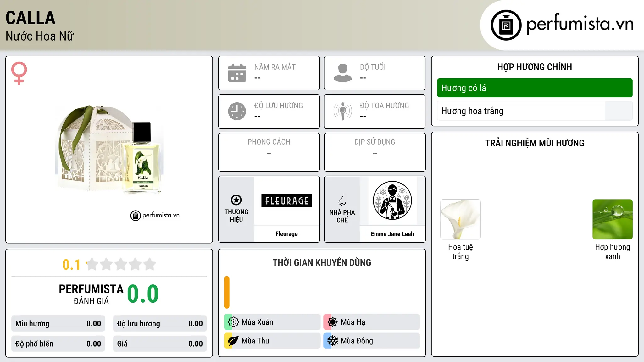The image size is (644, 362).
Task: Open perfumer Emma Jane Leah link
Action: pyautogui.click(x=392, y=234)
